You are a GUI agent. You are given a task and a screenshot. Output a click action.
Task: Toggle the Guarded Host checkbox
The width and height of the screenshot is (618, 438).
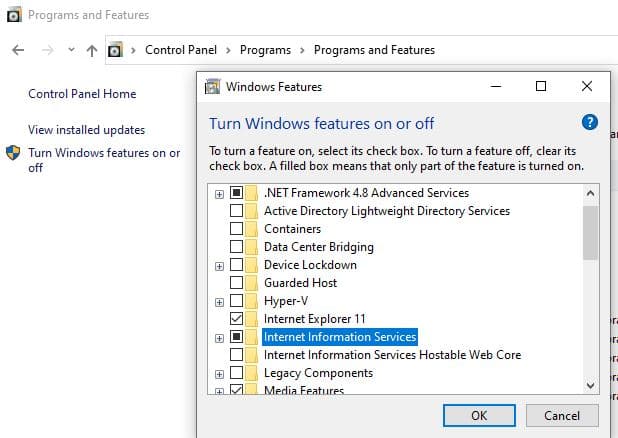click(x=236, y=283)
